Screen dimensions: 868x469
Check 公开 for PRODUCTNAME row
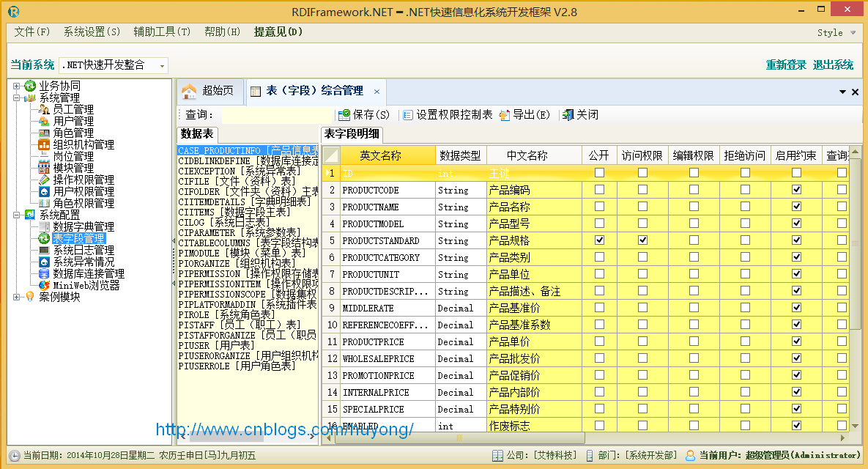point(599,207)
